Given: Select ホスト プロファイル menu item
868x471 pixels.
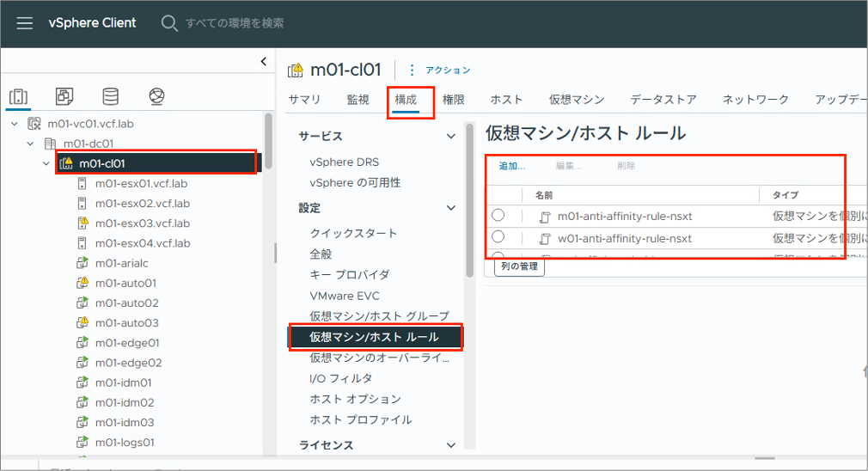Looking at the screenshot, I should click(x=361, y=419).
